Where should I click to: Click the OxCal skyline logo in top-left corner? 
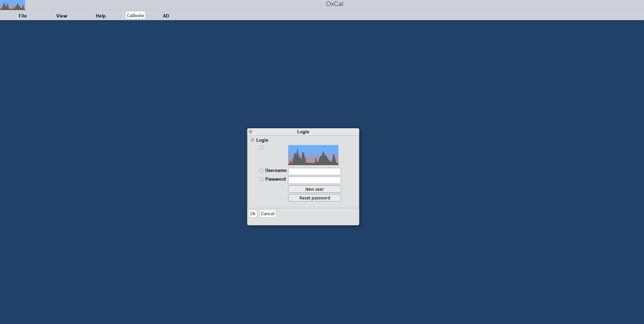click(x=12, y=5)
